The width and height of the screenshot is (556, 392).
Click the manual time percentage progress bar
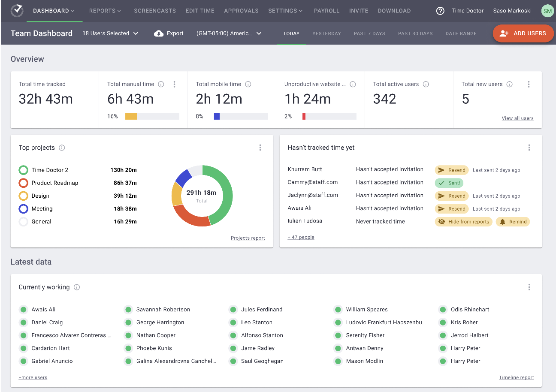click(x=151, y=116)
